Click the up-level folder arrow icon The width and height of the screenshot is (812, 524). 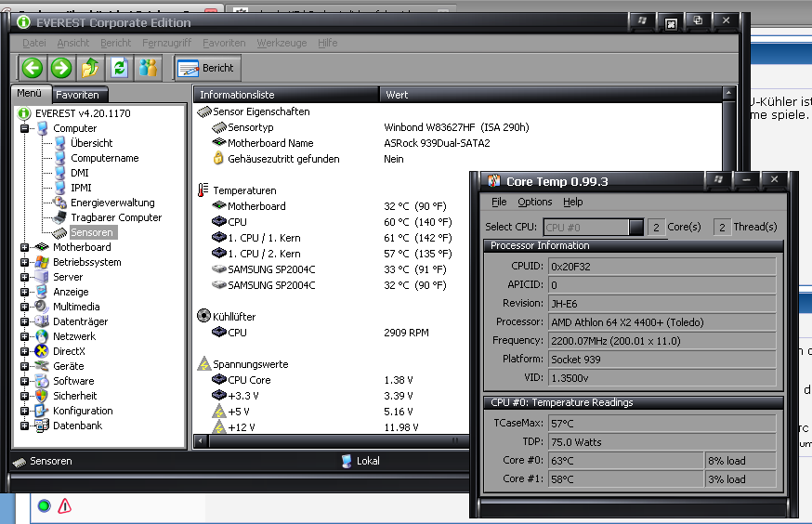click(x=90, y=68)
